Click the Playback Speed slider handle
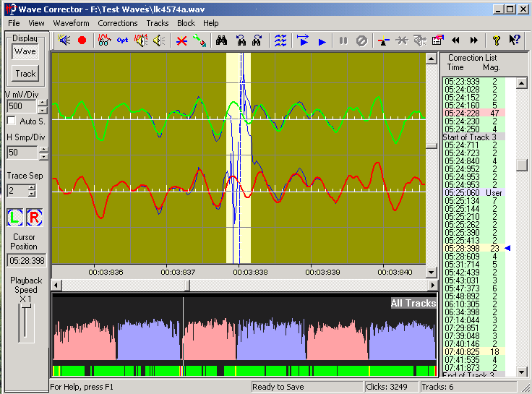The width and height of the screenshot is (532, 394). 25,306
